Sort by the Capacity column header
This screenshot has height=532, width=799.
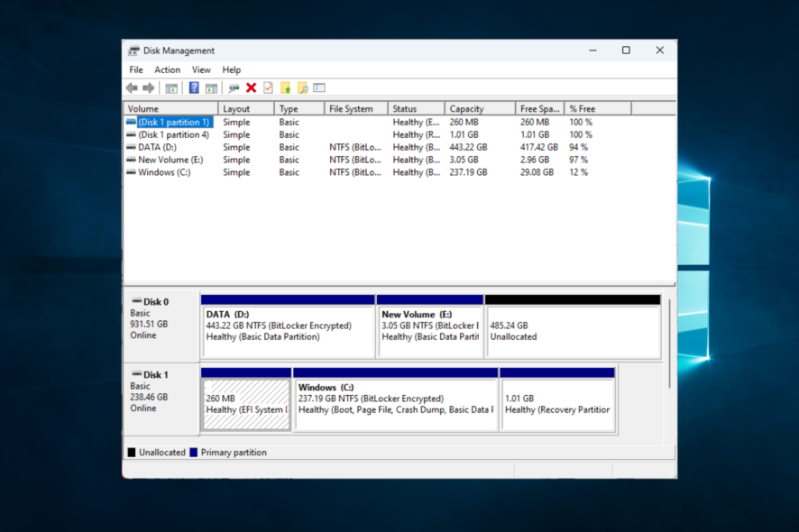point(480,108)
